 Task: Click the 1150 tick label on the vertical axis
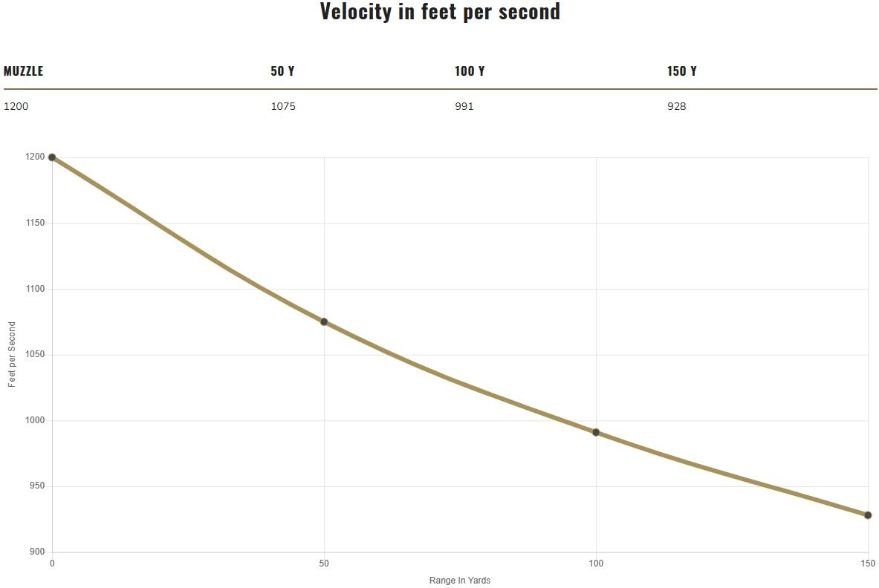34,223
